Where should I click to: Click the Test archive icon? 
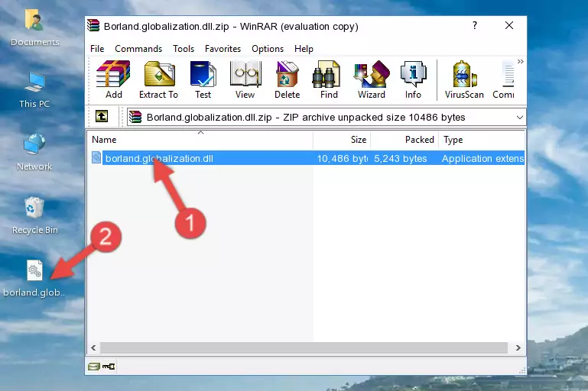[203, 79]
